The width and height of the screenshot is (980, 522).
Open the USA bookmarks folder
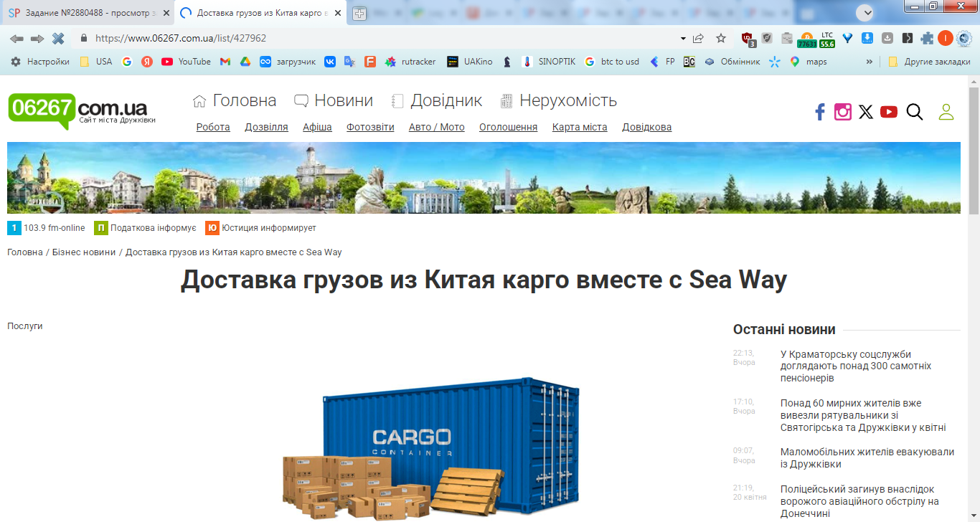[96, 62]
